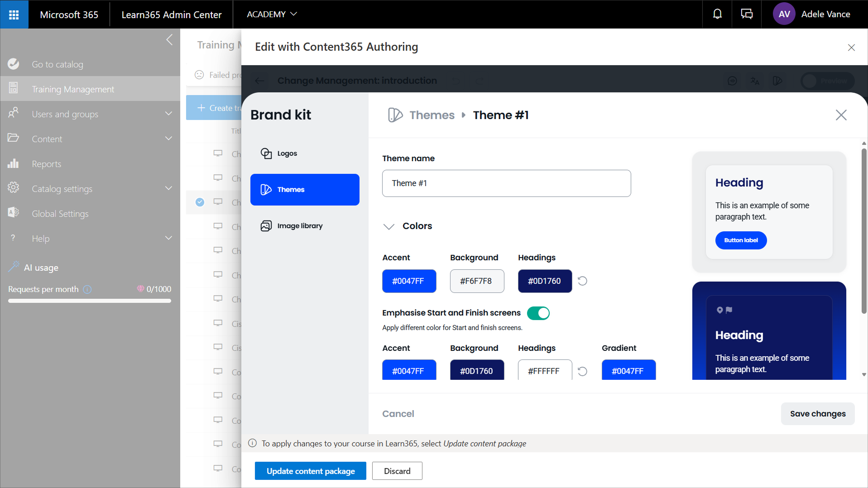Click Save changes button
The height and width of the screenshot is (488, 868).
coord(817,414)
